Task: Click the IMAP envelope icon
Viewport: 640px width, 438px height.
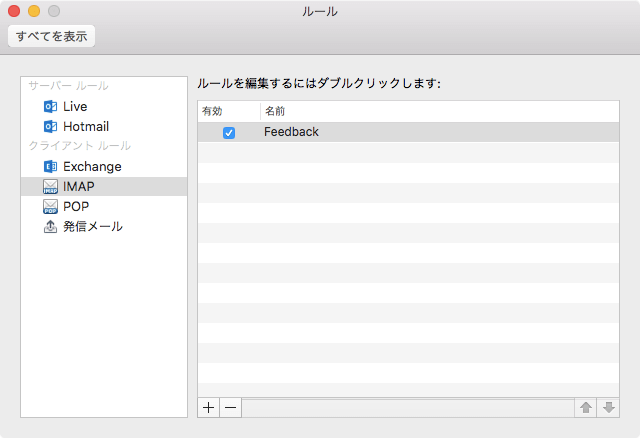Action: click(50, 186)
